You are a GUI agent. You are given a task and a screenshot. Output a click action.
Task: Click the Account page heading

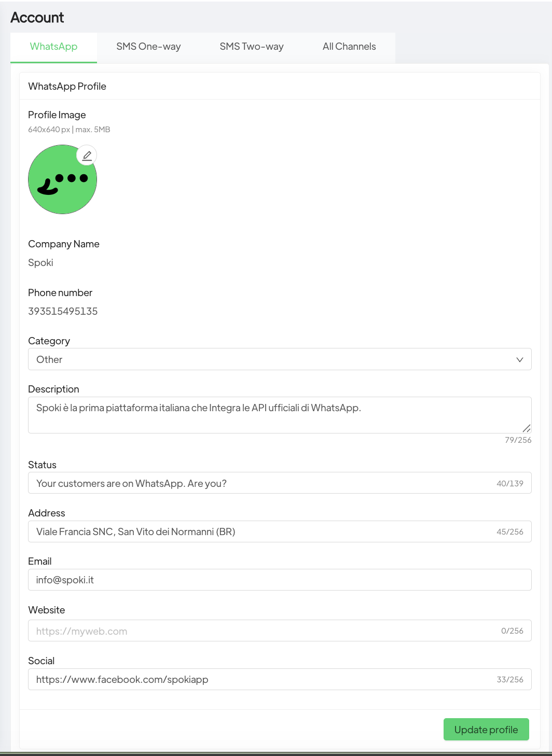37,18
